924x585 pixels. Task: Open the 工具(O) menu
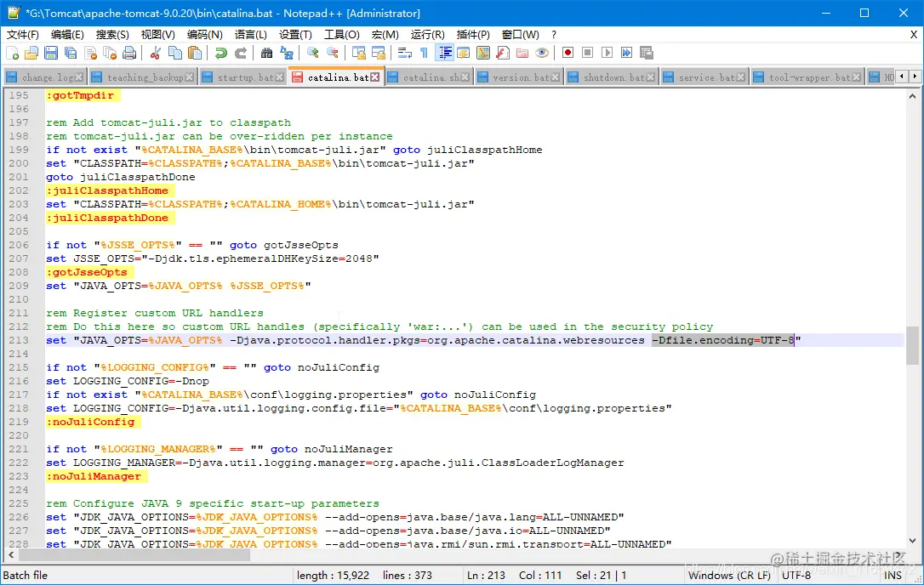[342, 35]
